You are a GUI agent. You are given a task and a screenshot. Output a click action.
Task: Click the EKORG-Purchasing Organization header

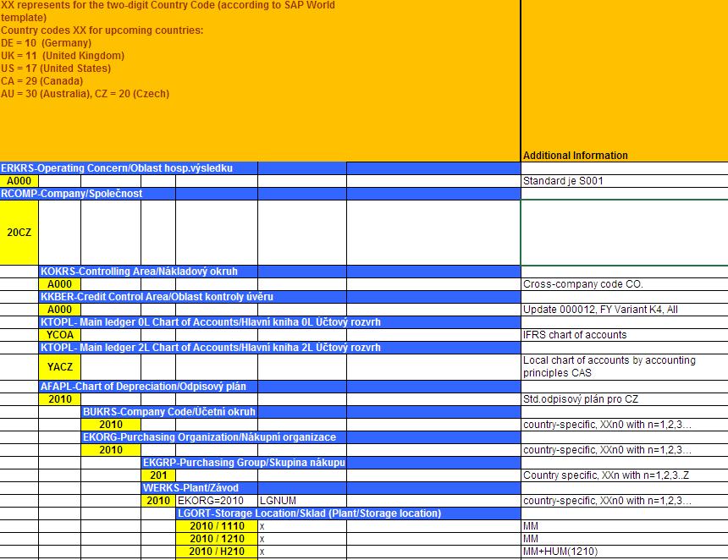[x=301, y=437]
